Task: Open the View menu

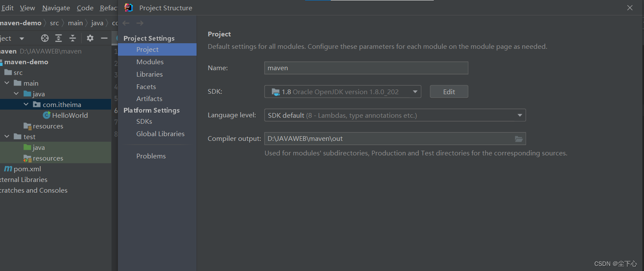Action: click(x=28, y=8)
